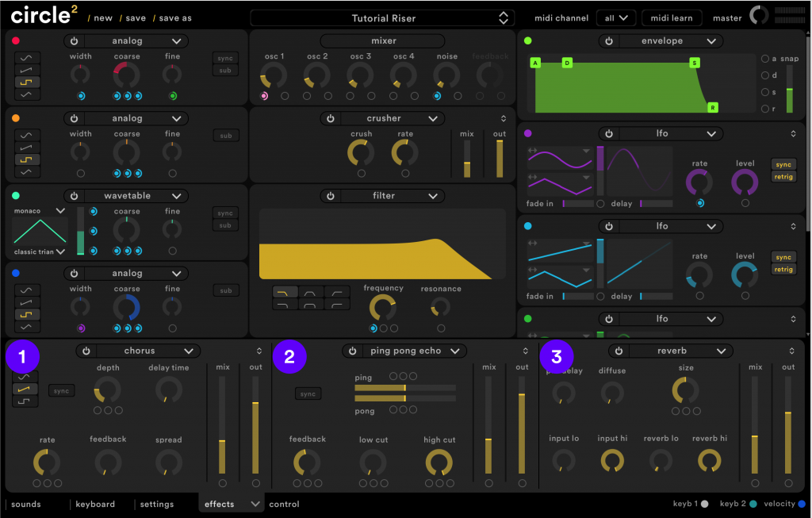The width and height of the screenshot is (812, 518).
Task: Select the sawtooth LFO shape in chorus
Action: pyautogui.click(x=25, y=389)
